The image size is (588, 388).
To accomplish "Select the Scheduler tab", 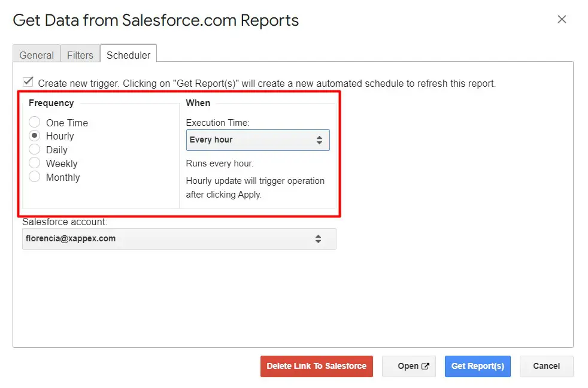I will pos(128,55).
